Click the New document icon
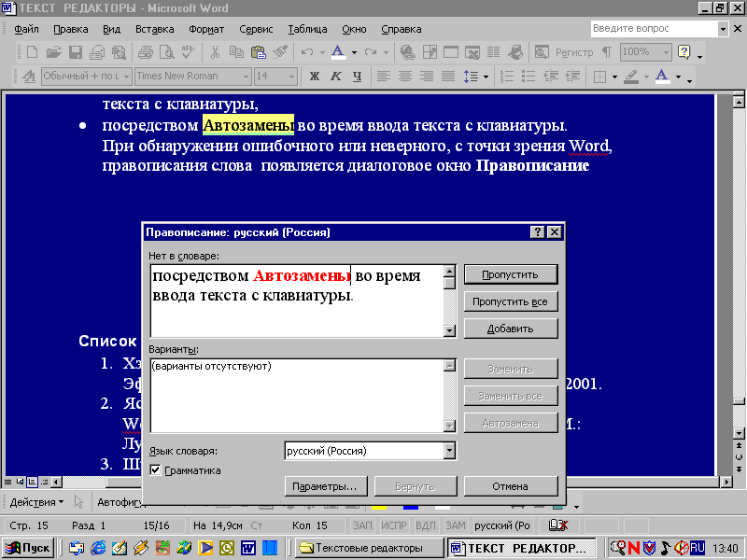Image resolution: width=747 pixels, height=560 pixels. pos(32,52)
